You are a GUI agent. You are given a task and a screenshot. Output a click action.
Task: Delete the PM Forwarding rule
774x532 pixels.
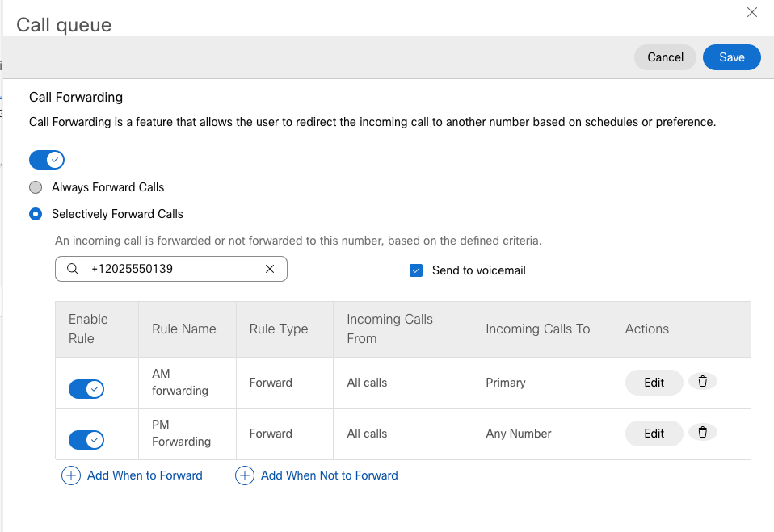[x=702, y=433]
